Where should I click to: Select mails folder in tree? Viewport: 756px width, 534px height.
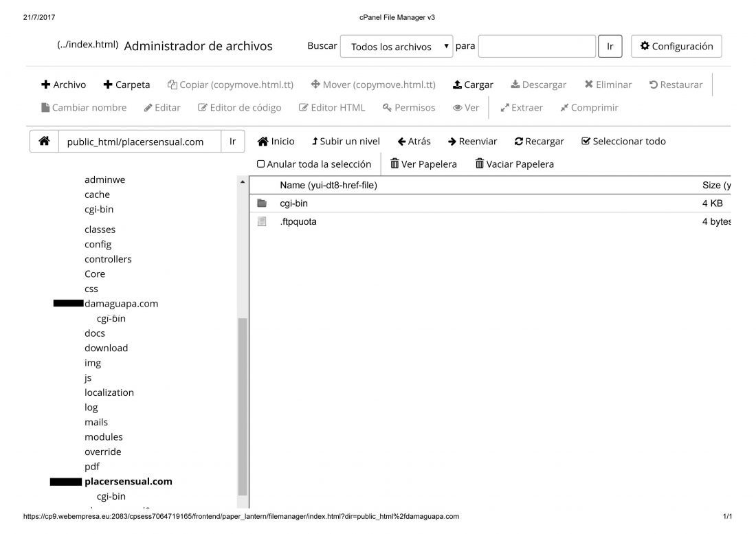pyautogui.click(x=96, y=422)
